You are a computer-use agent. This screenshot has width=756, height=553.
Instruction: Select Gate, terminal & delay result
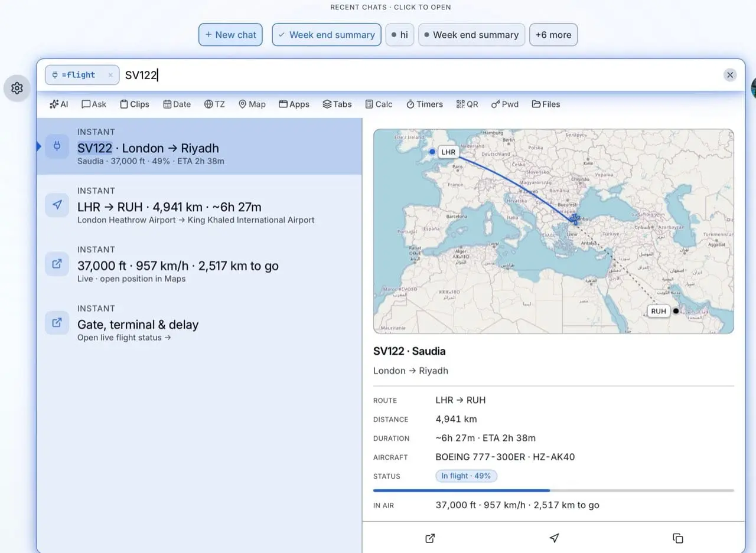coord(199,323)
